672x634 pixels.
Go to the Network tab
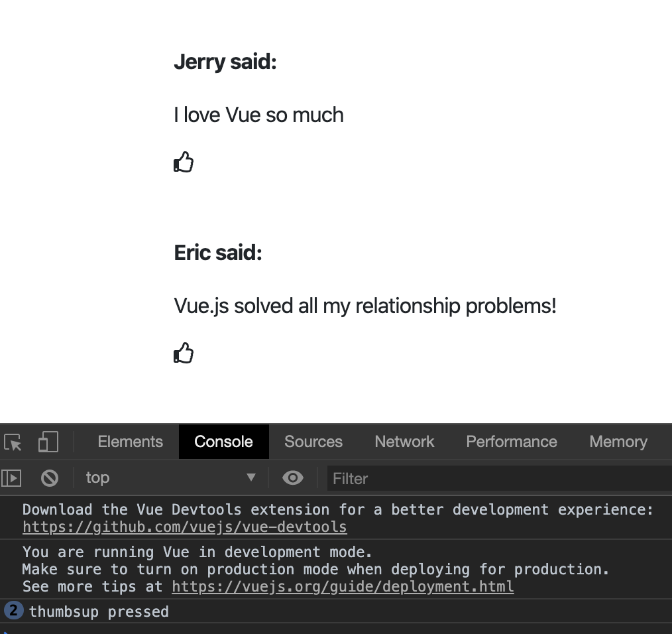click(404, 442)
